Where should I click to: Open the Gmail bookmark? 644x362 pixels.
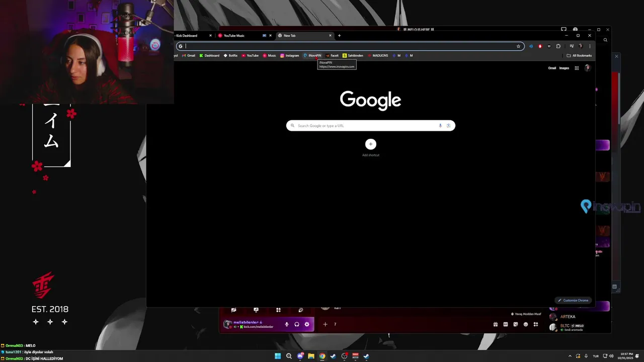click(189, 56)
